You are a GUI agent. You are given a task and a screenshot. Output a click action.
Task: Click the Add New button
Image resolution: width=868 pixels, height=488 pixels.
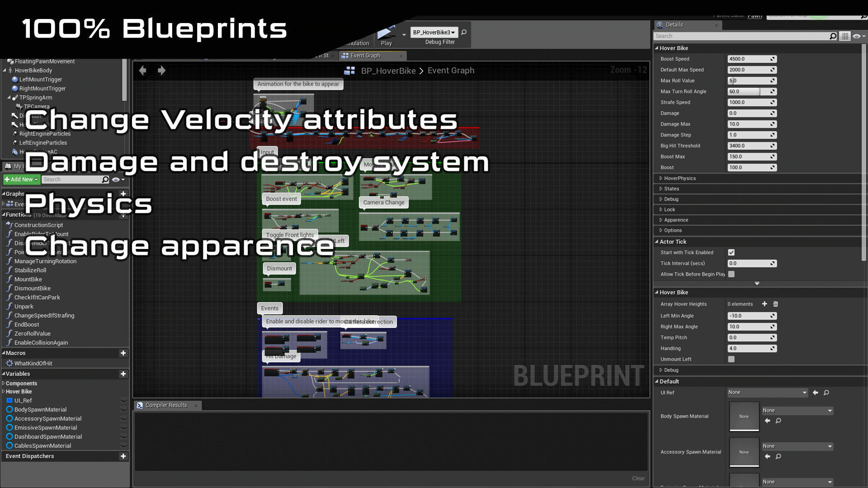(x=21, y=179)
